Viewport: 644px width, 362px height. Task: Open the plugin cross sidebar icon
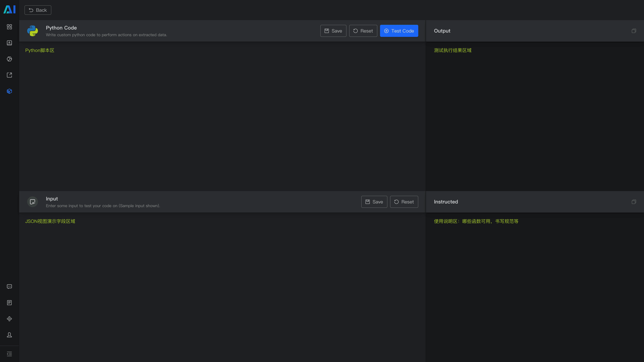[10, 319]
